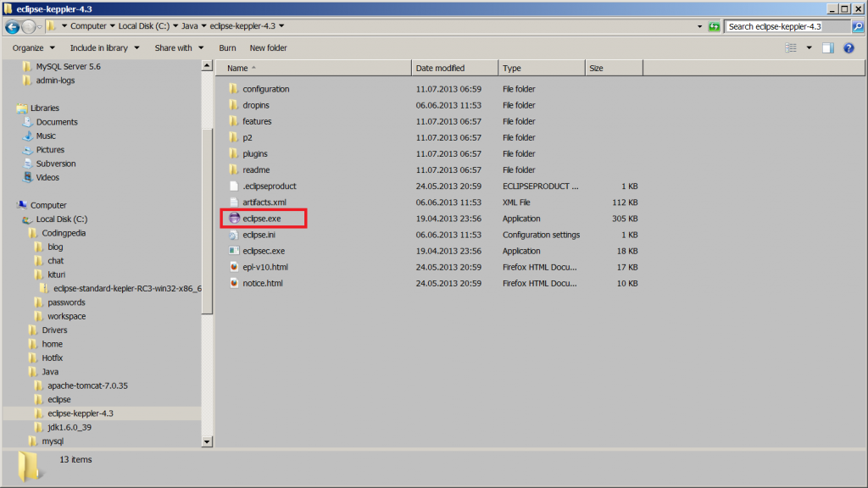Select the eclipse.exe application icon

[x=234, y=218]
